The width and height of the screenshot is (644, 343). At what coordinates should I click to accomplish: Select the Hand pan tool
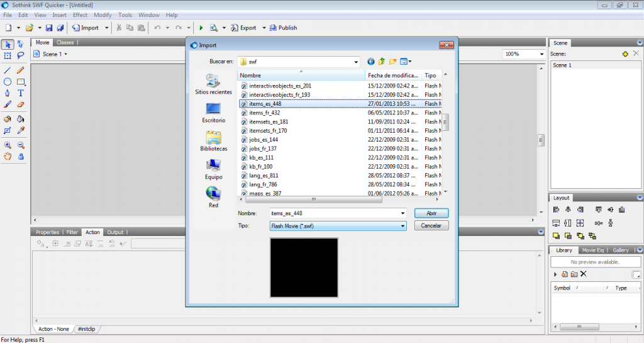pos(8,157)
